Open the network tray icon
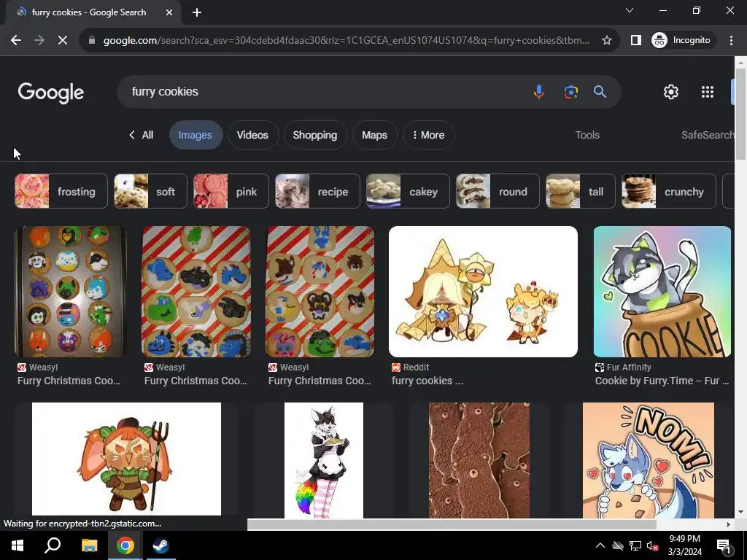This screenshot has height=560, width=747. [x=635, y=545]
